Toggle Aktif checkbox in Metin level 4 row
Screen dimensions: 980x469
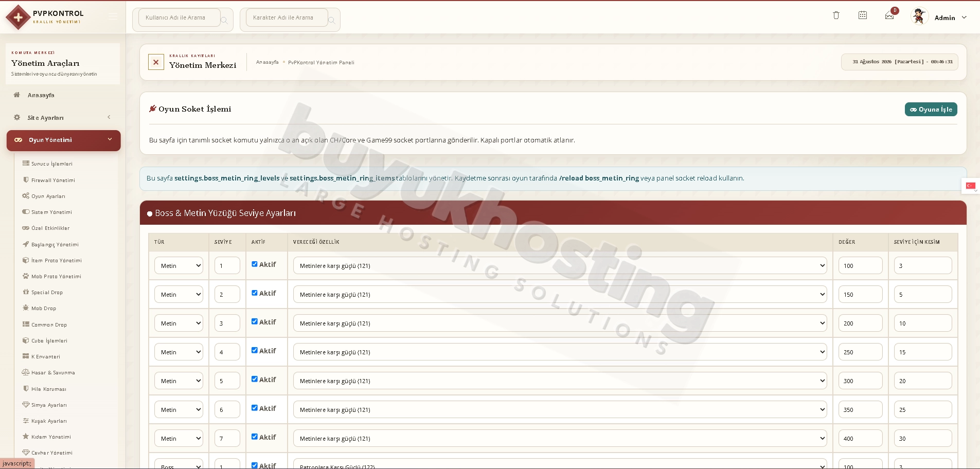[255, 351]
